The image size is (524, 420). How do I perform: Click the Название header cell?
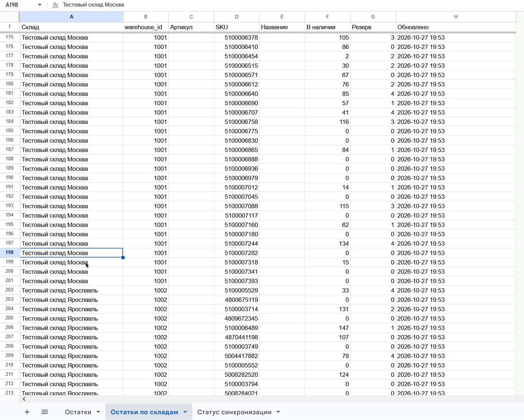coord(282,27)
